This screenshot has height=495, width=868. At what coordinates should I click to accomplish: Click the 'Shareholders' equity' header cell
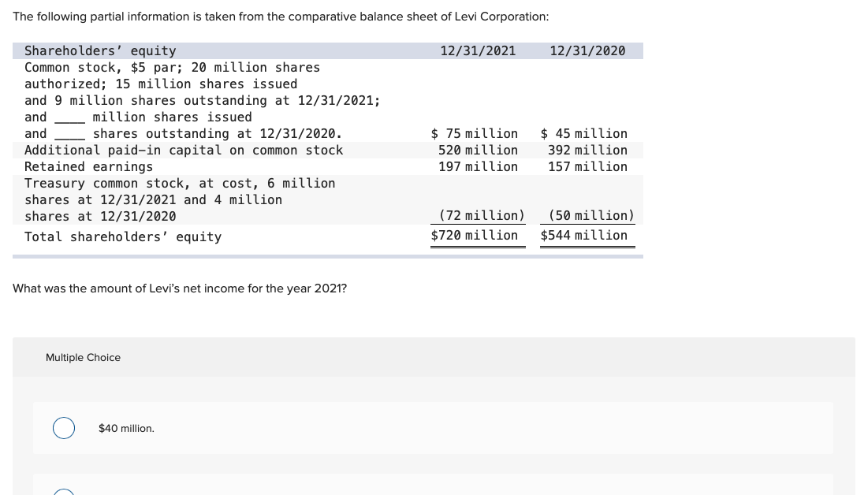(100, 51)
